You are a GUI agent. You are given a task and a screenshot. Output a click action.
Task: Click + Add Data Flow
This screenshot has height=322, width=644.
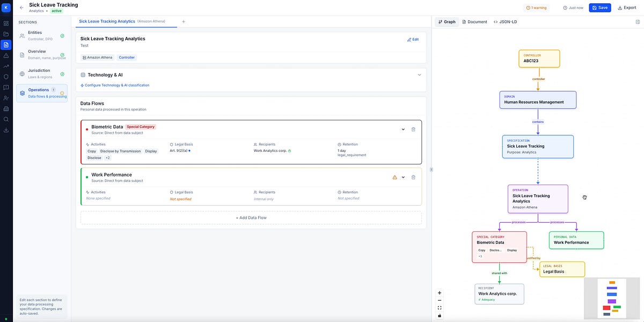(251, 217)
